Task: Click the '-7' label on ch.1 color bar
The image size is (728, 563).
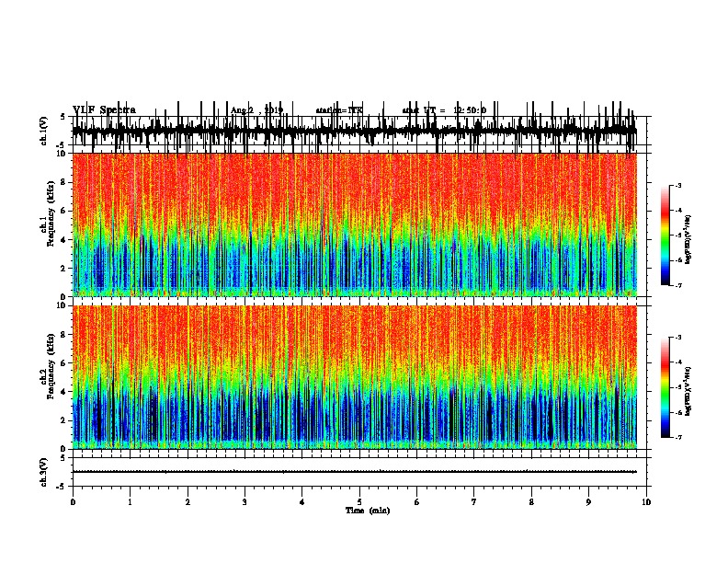Action: pyautogui.click(x=677, y=285)
